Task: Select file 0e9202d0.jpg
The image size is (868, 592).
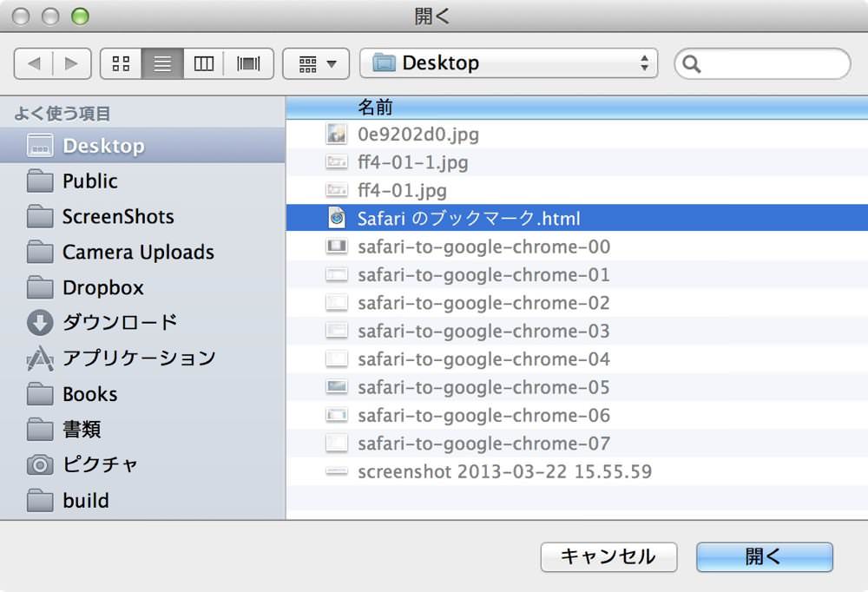Action: [577, 134]
